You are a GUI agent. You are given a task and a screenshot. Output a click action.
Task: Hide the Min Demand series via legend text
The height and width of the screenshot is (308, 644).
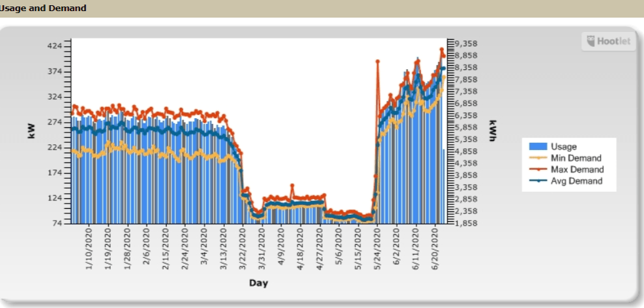click(x=576, y=158)
